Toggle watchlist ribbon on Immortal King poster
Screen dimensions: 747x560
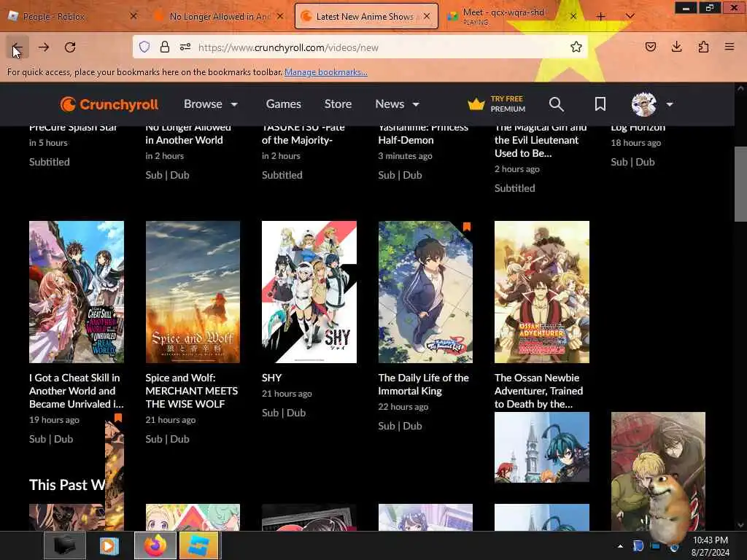(467, 227)
